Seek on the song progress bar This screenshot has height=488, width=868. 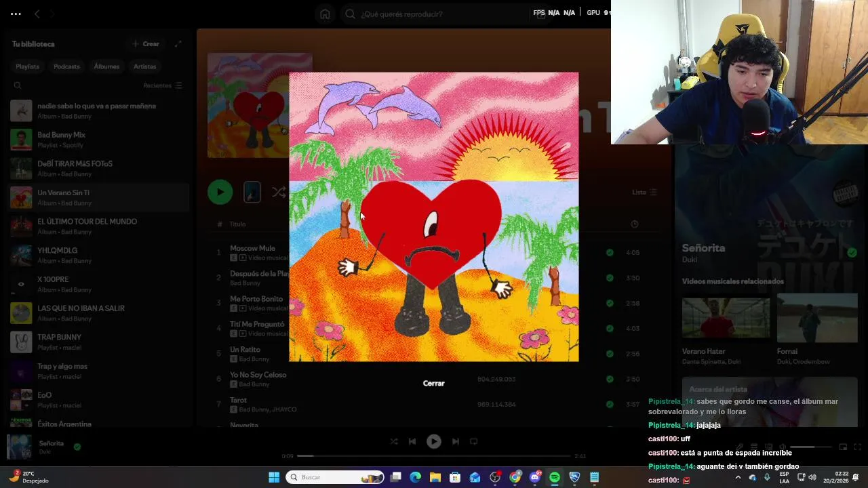[x=434, y=456]
